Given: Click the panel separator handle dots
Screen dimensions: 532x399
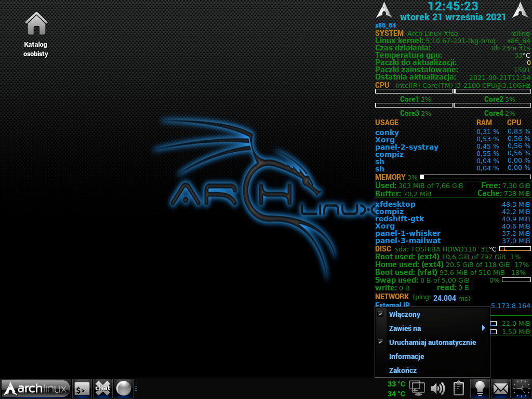Looking at the screenshot, I should coord(136,389).
